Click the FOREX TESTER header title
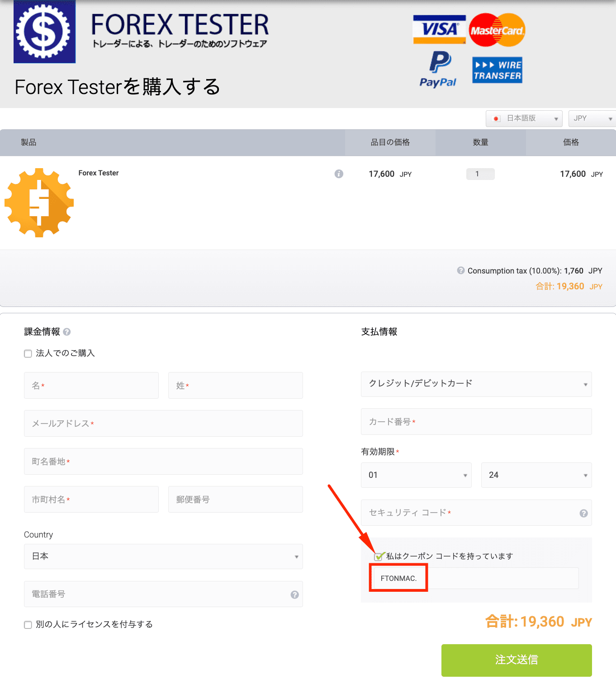The width and height of the screenshot is (616, 679). 180,25
